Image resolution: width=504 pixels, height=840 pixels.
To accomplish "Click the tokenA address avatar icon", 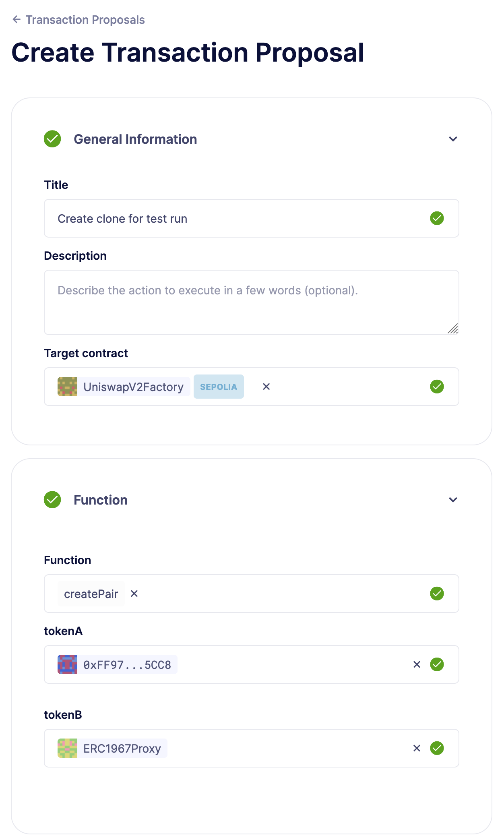I will click(x=67, y=664).
